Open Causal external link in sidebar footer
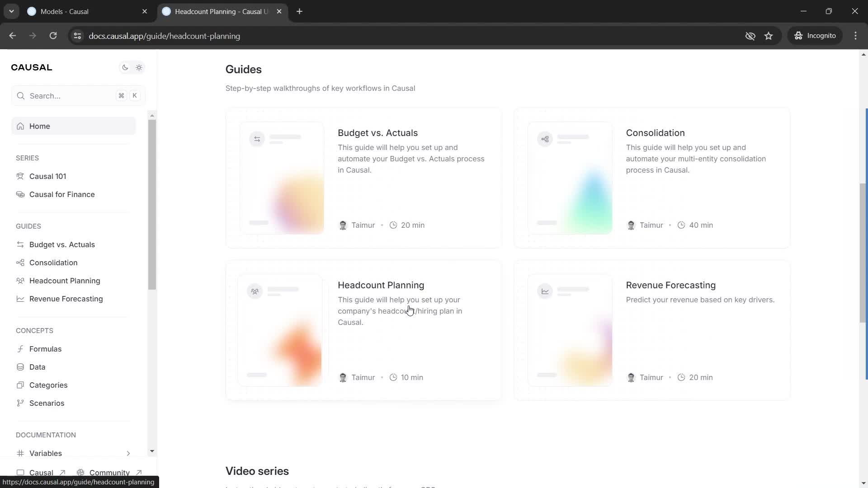 pos(41,473)
